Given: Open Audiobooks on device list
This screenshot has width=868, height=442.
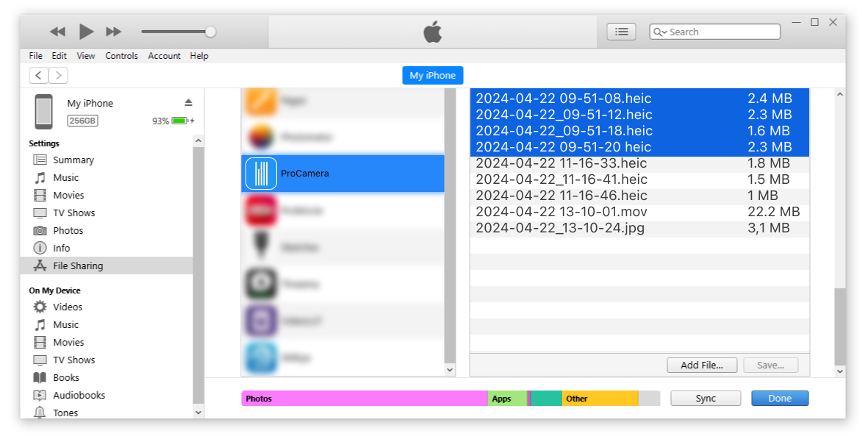Looking at the screenshot, I should (x=79, y=395).
